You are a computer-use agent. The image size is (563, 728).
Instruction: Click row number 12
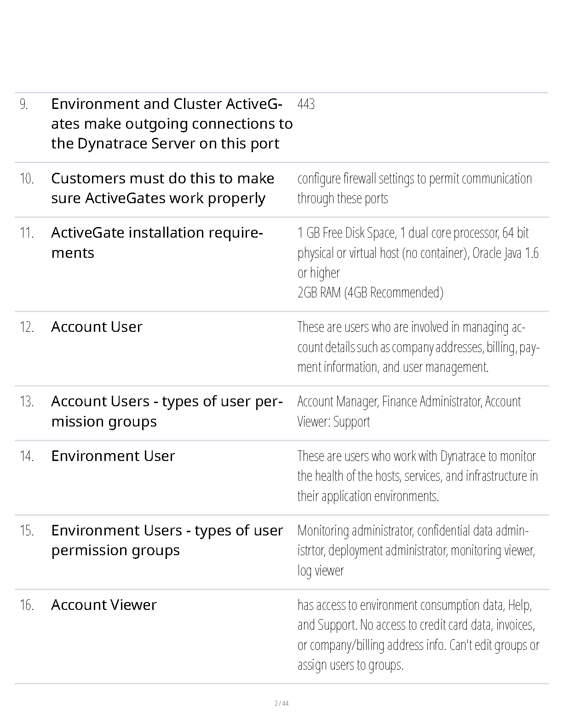tap(27, 327)
